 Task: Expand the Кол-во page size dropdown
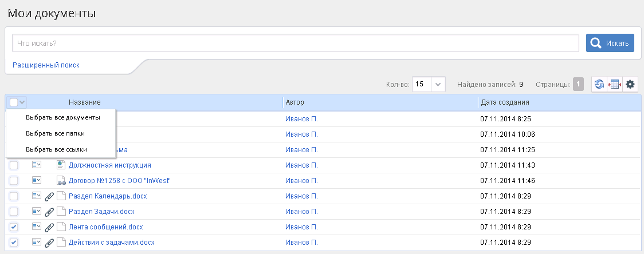pos(438,84)
